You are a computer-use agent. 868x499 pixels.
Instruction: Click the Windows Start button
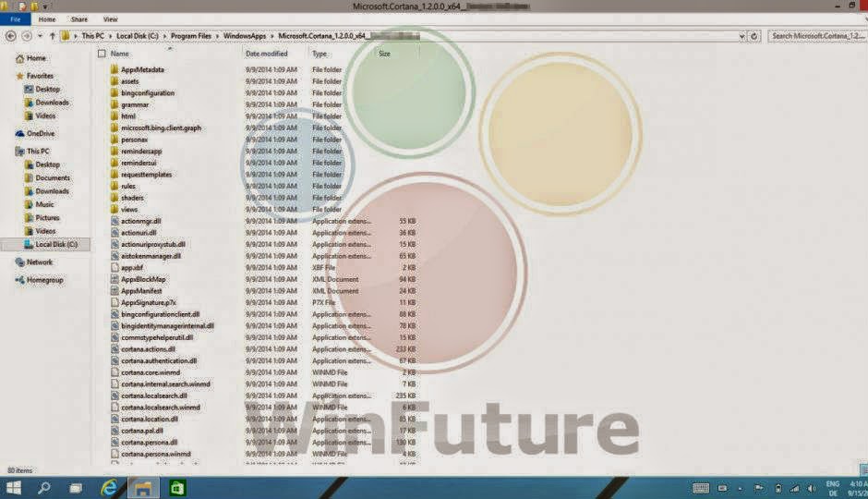point(14,488)
